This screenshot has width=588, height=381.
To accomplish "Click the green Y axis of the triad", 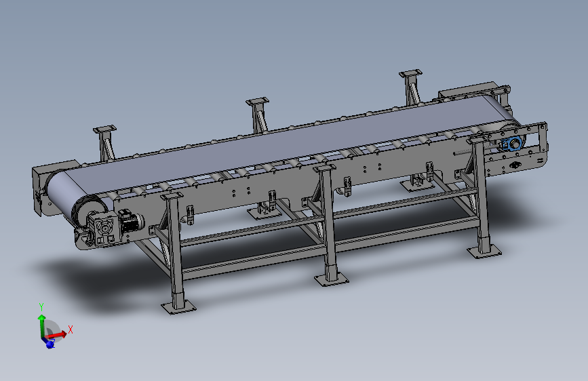I will tap(41, 325).
